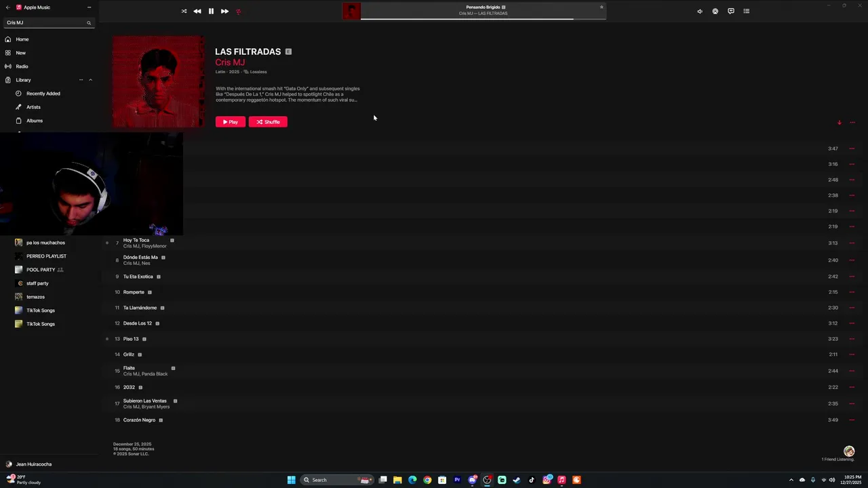Image resolution: width=868 pixels, height=488 pixels.
Task: Go back with the arrow next to Apple Music
Action: tap(8, 7)
